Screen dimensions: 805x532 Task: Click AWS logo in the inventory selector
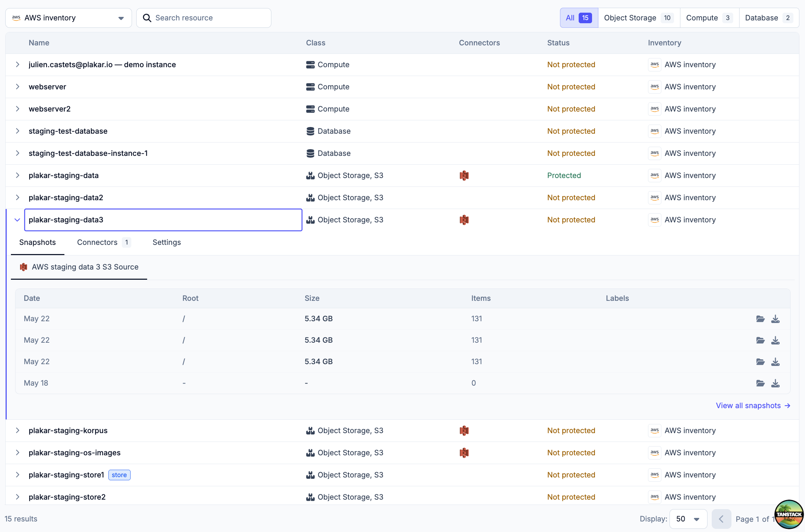pyautogui.click(x=16, y=18)
